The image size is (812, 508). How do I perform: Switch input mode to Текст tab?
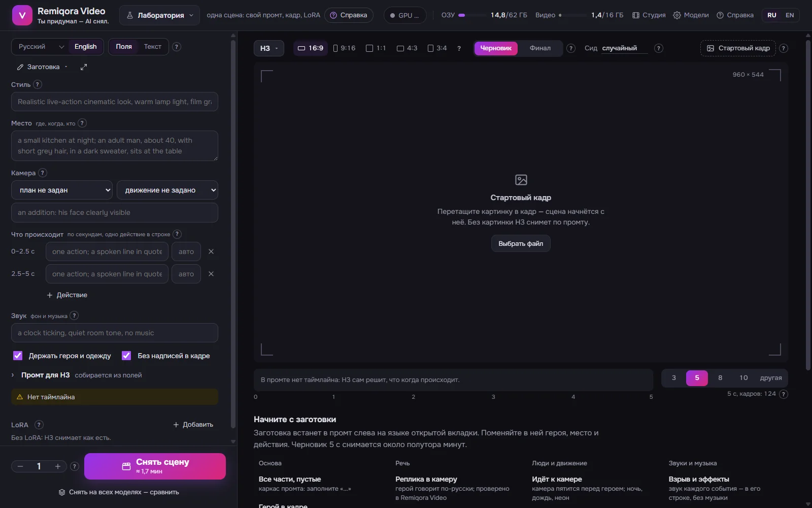coord(152,47)
